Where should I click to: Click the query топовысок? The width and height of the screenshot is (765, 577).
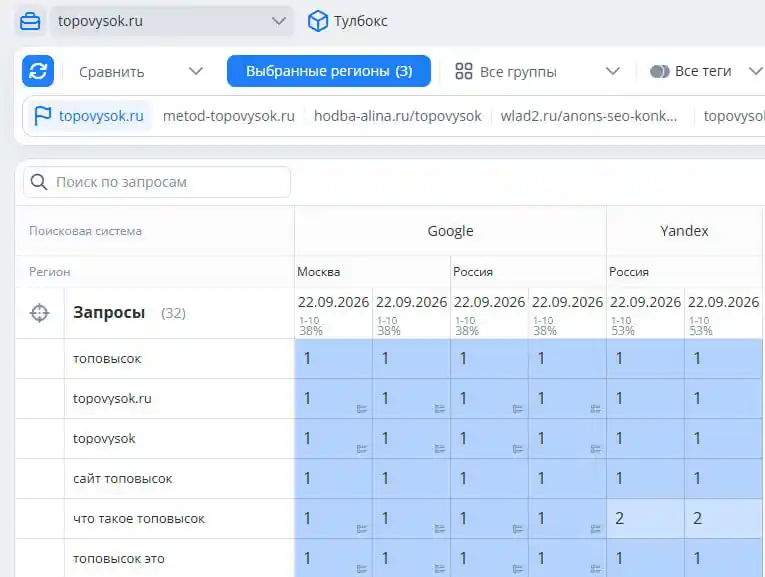(107, 358)
